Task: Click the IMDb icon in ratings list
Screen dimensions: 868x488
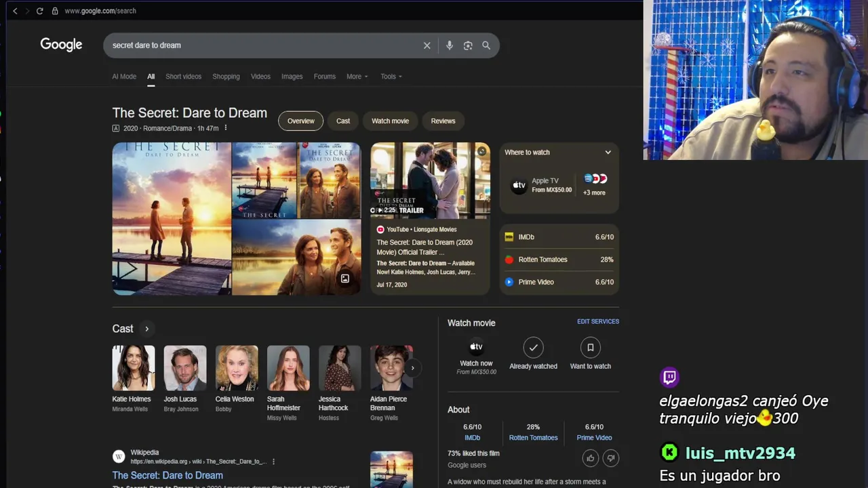Action: [x=509, y=237]
